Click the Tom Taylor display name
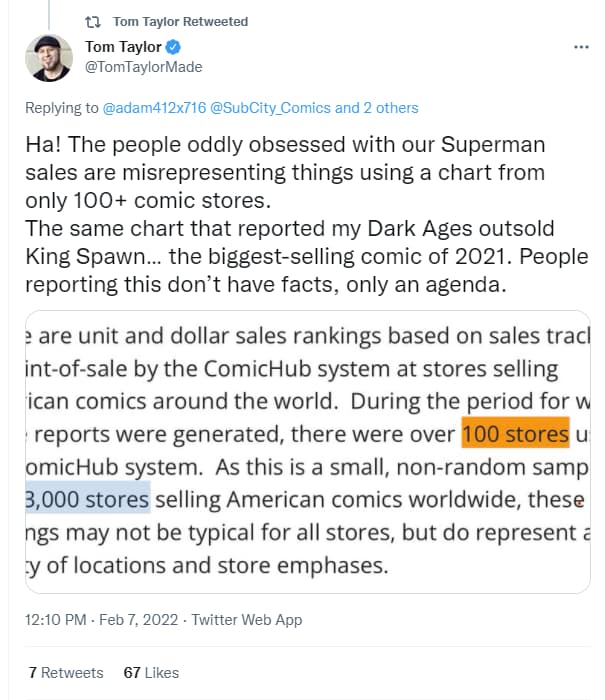This screenshot has height=700, width=605. click(123, 47)
